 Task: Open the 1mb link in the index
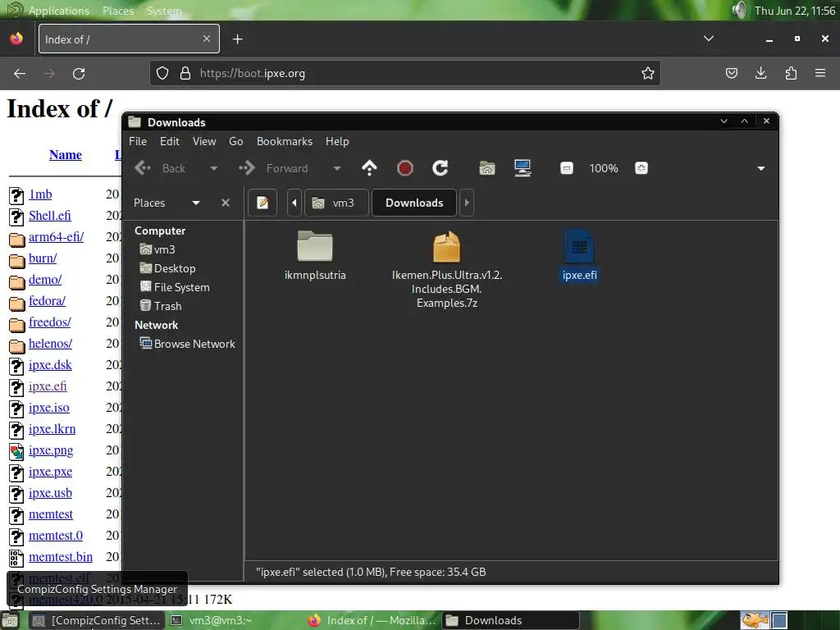(40, 194)
